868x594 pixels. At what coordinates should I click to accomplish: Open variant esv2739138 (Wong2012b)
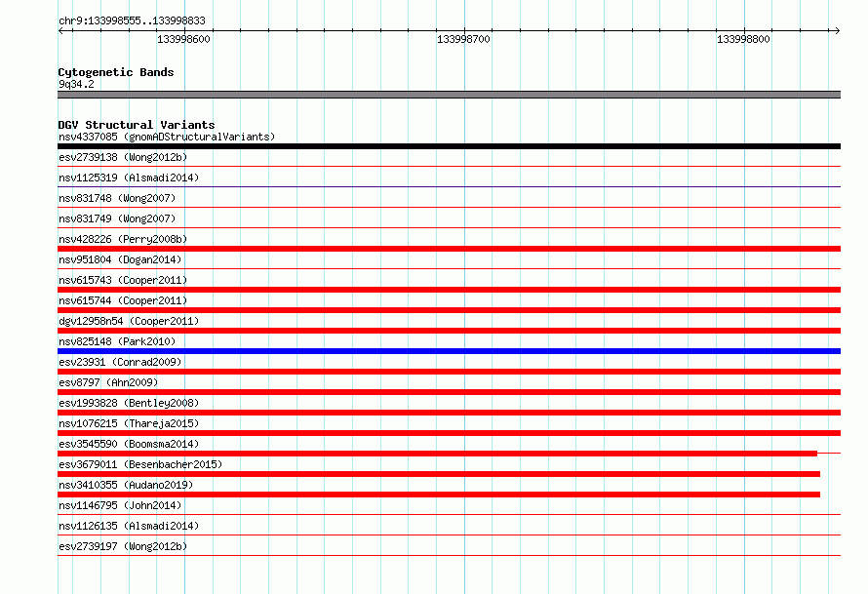tap(123, 157)
